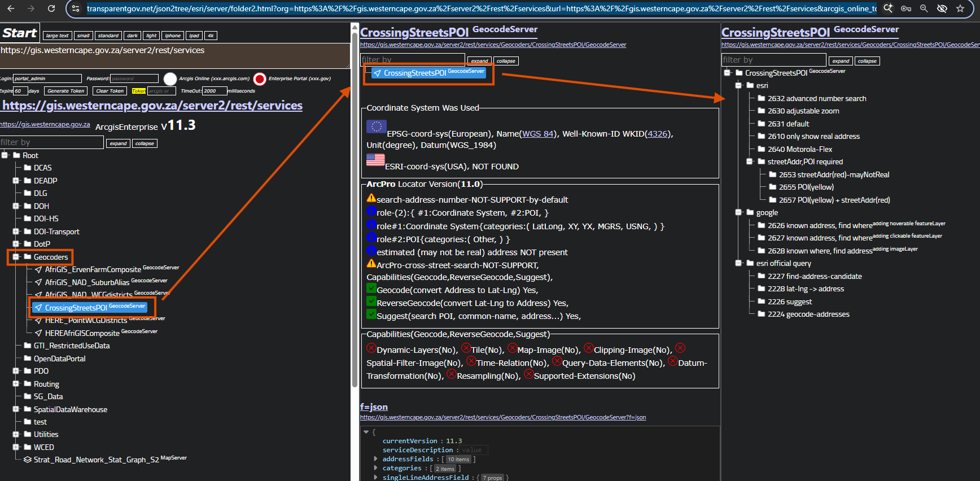980x481 pixels.
Task: Open the f=json link
Action: click(x=374, y=407)
